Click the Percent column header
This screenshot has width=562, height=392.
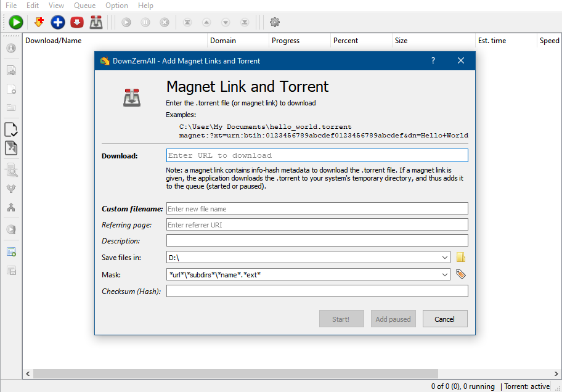pyautogui.click(x=361, y=41)
